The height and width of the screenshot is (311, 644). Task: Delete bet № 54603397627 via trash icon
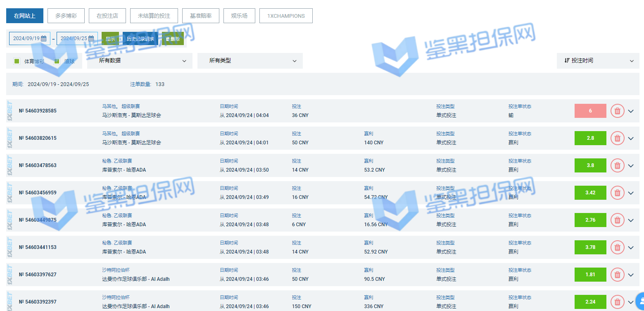[617, 275]
